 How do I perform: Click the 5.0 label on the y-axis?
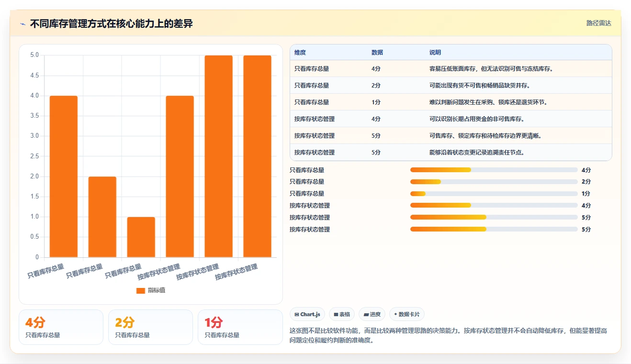click(34, 55)
